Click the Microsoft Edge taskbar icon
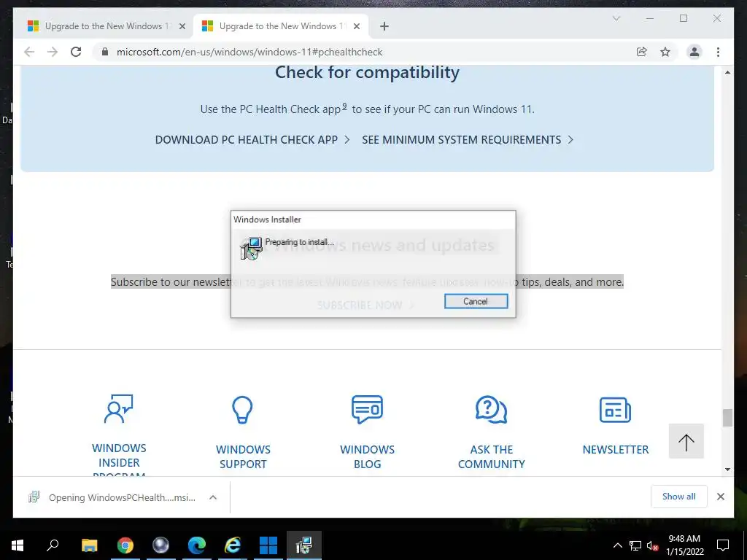Screen dimensions: 747x560 click(197, 545)
